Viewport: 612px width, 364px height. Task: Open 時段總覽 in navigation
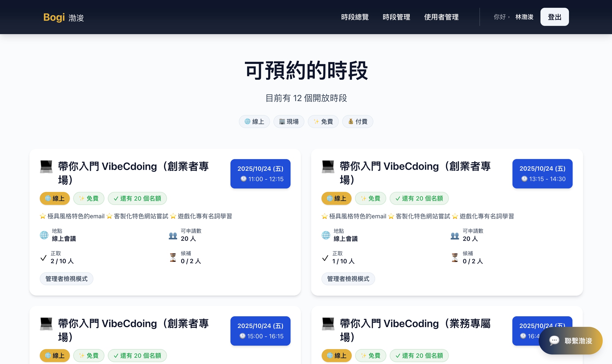[355, 17]
